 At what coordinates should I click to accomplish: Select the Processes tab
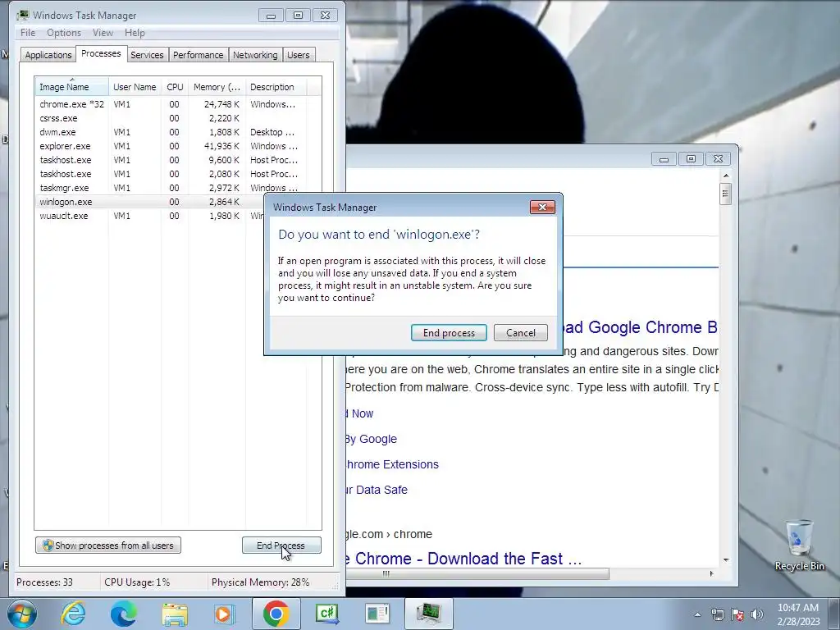click(x=101, y=53)
